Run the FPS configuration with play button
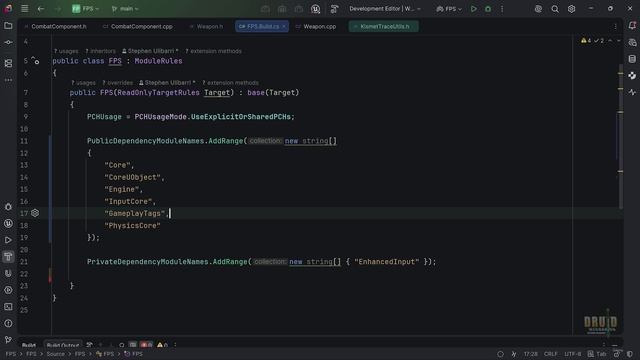The image size is (640, 360). [473, 9]
